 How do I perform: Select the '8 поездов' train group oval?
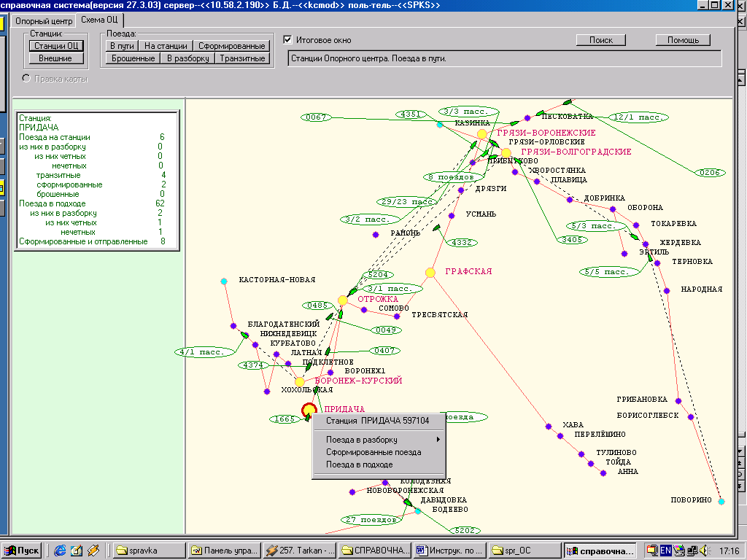coord(452,177)
